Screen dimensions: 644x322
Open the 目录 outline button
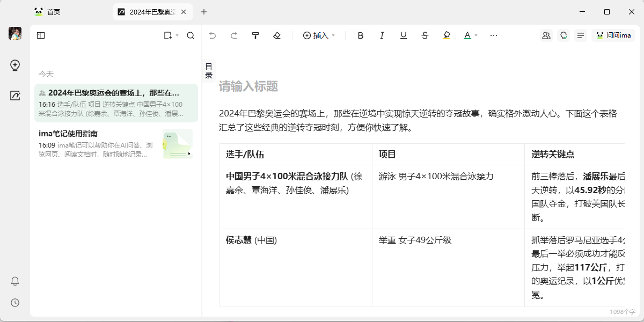[209, 71]
